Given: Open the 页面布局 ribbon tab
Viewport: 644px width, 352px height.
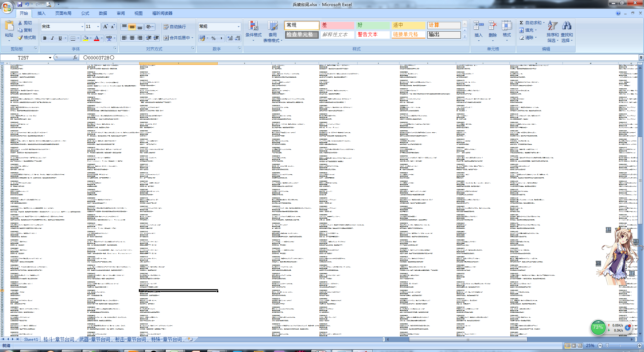Looking at the screenshot, I should pyautogui.click(x=63, y=13).
